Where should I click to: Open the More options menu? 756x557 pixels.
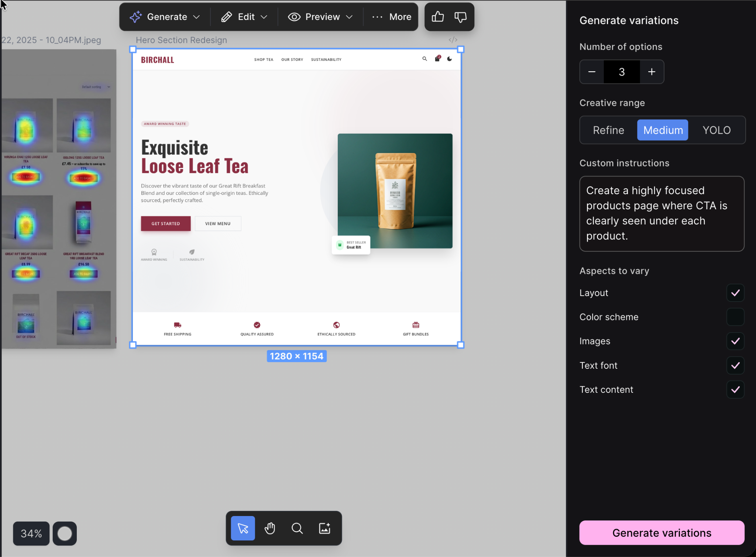[392, 17]
